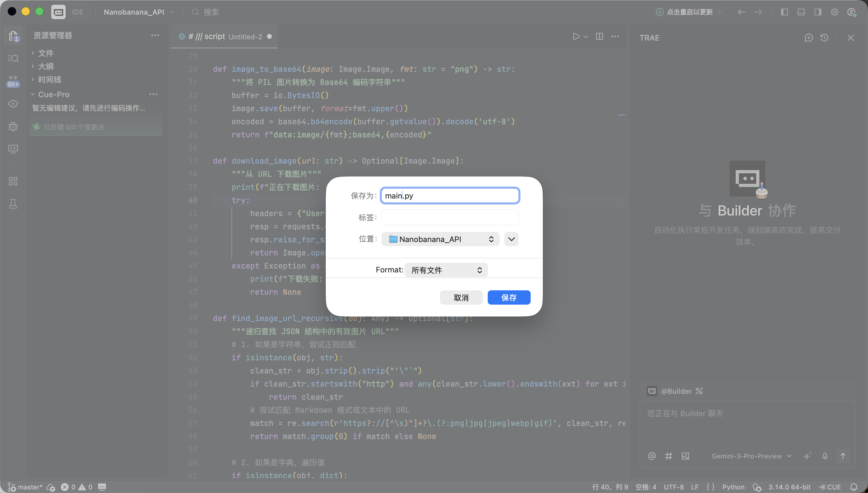868x493 pixels.
Task: Toggle the right sidebar layout icon
Action: pyautogui.click(x=818, y=12)
